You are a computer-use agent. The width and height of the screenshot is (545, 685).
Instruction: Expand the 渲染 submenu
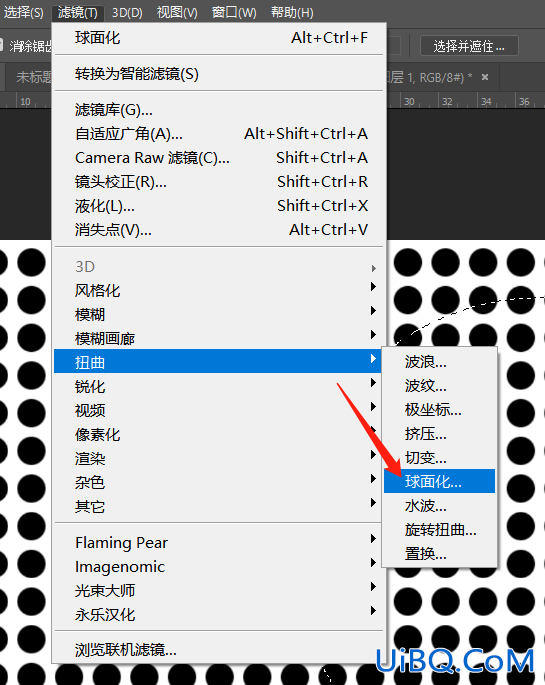[218, 459]
